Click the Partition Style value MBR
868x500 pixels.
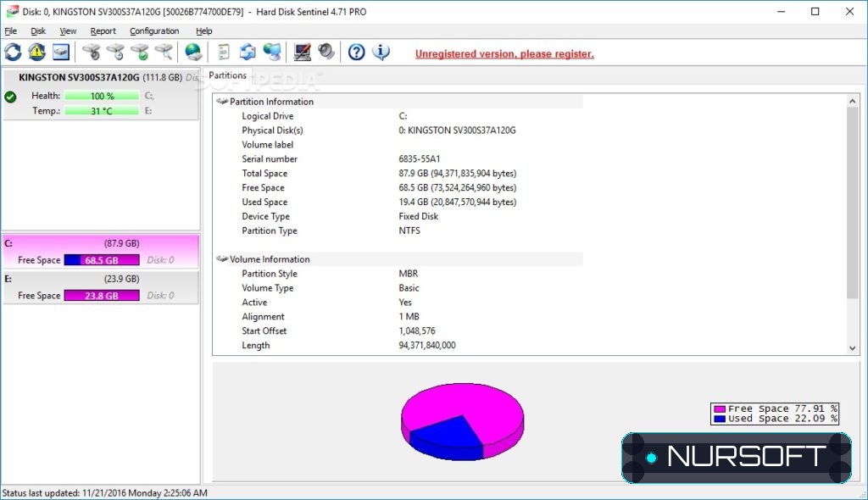point(409,274)
